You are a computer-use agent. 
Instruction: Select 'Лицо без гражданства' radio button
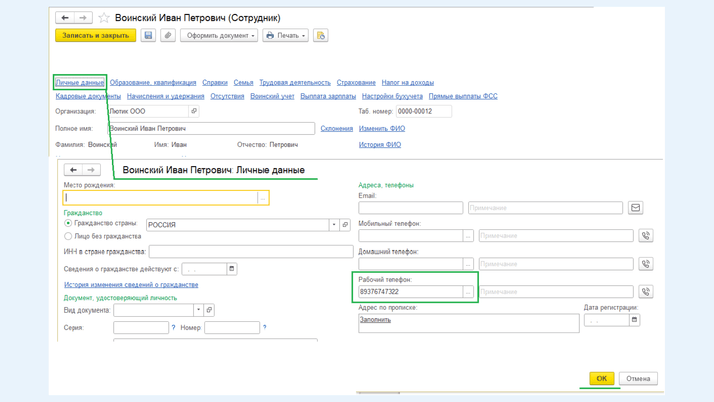[69, 237]
